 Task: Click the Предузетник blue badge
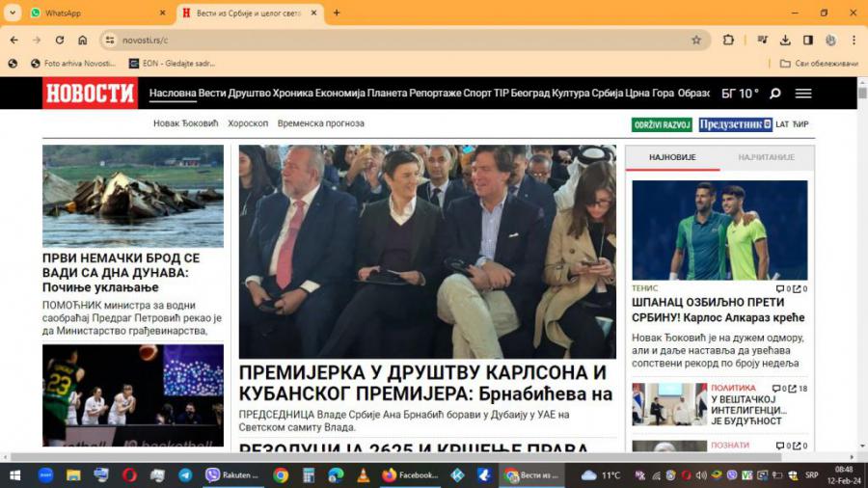pos(735,124)
